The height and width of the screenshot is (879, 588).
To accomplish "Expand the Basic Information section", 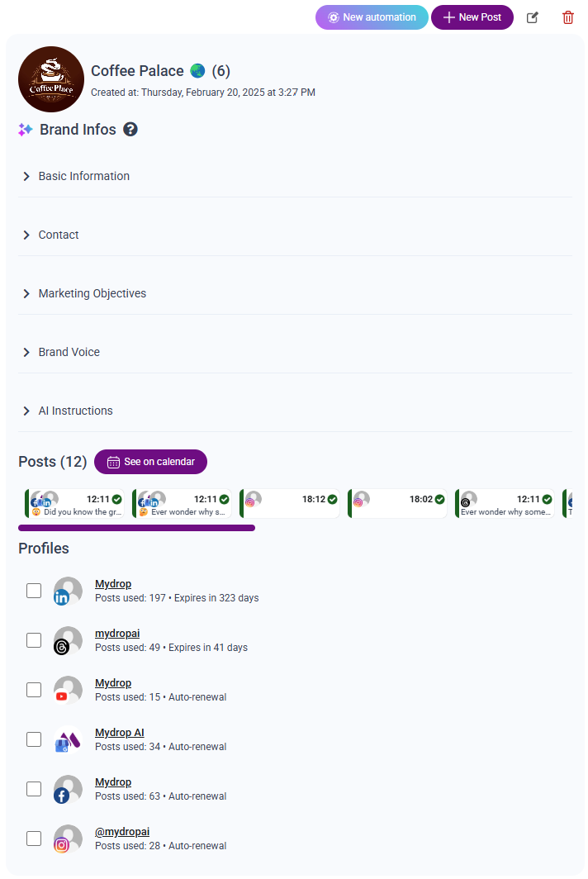I will (83, 176).
